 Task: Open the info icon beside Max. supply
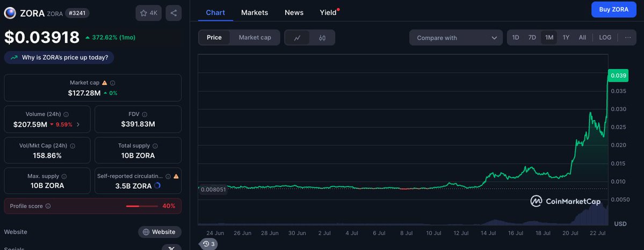click(64, 176)
